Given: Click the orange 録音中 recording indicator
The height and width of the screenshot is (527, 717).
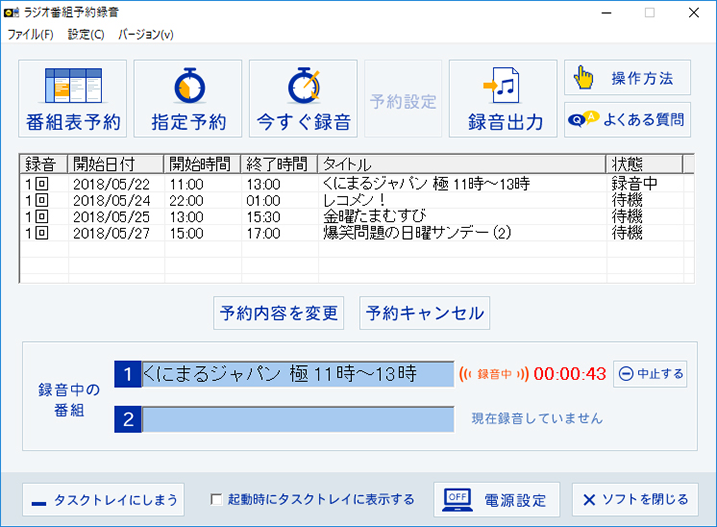Looking at the screenshot, I should [494, 374].
